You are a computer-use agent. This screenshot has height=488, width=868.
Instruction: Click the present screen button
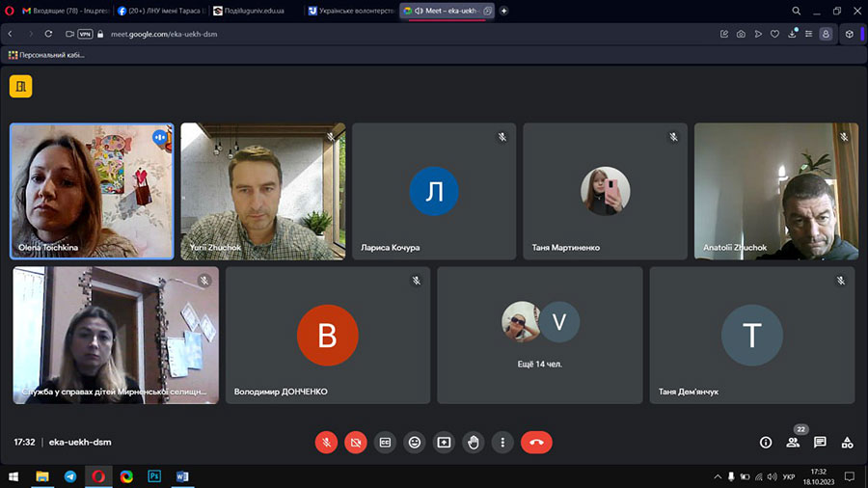[x=444, y=442]
